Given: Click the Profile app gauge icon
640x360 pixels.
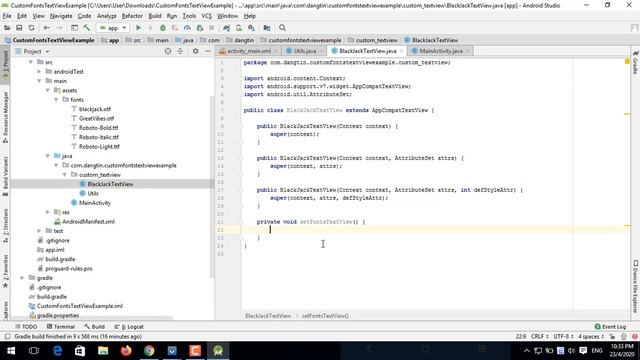Looking at the screenshot, I should point(187,28).
